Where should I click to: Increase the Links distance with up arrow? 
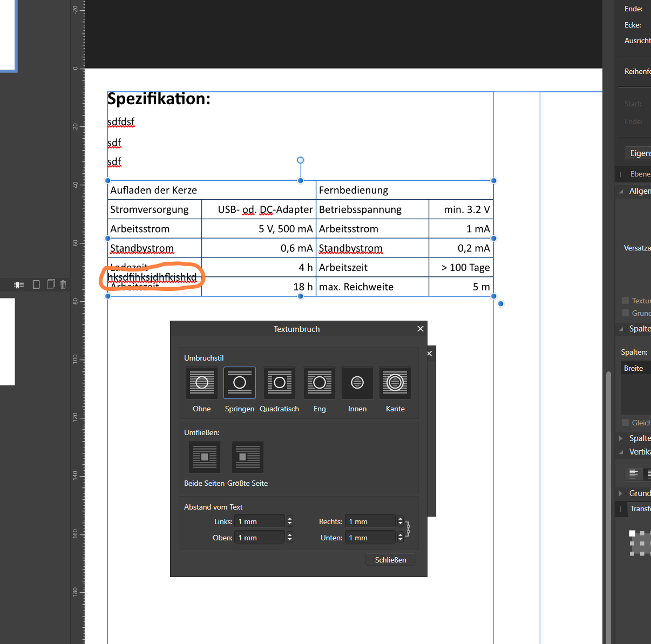point(290,519)
